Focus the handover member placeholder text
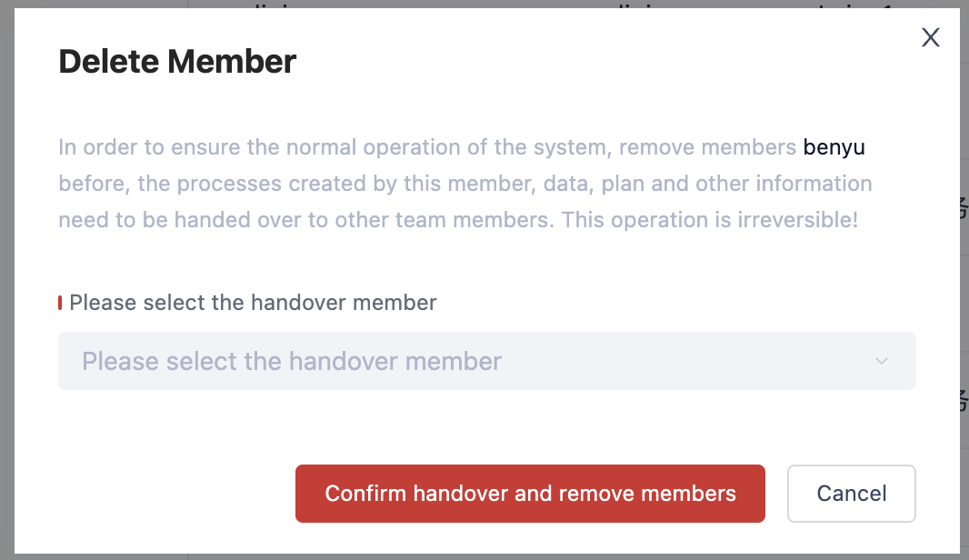The height and width of the screenshot is (560, 969). (x=292, y=362)
